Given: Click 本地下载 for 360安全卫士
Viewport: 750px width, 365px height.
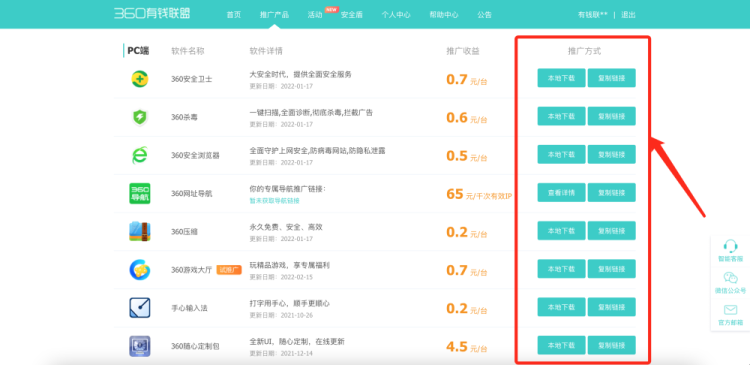Looking at the screenshot, I should pyautogui.click(x=561, y=78).
